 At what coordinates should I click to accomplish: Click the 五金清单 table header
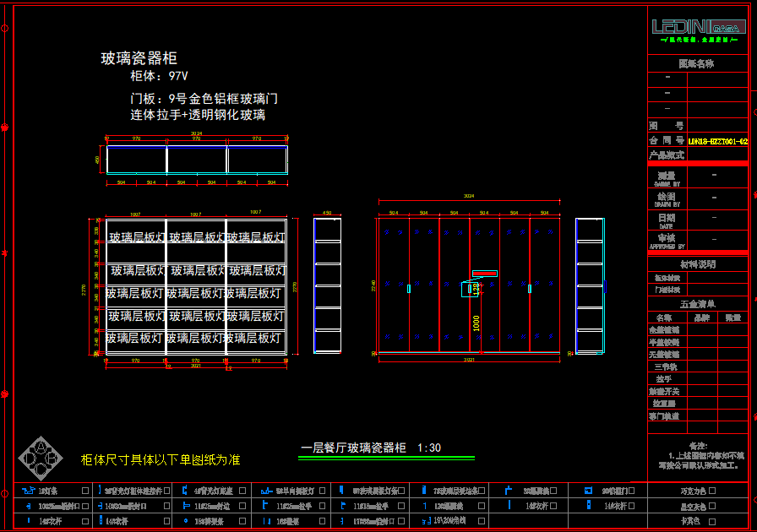pos(697,304)
